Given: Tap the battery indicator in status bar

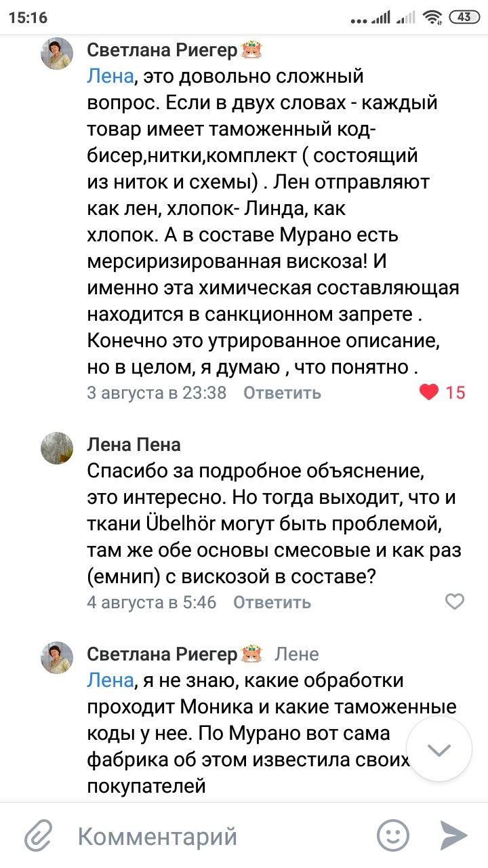Looking at the screenshot, I should point(463,18).
